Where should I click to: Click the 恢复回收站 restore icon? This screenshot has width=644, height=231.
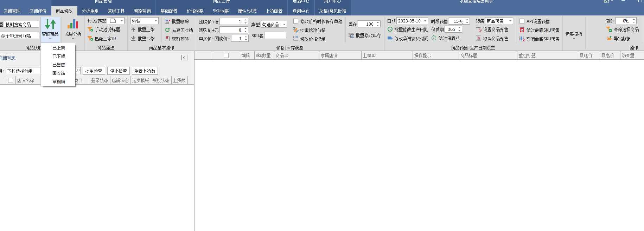(167, 30)
